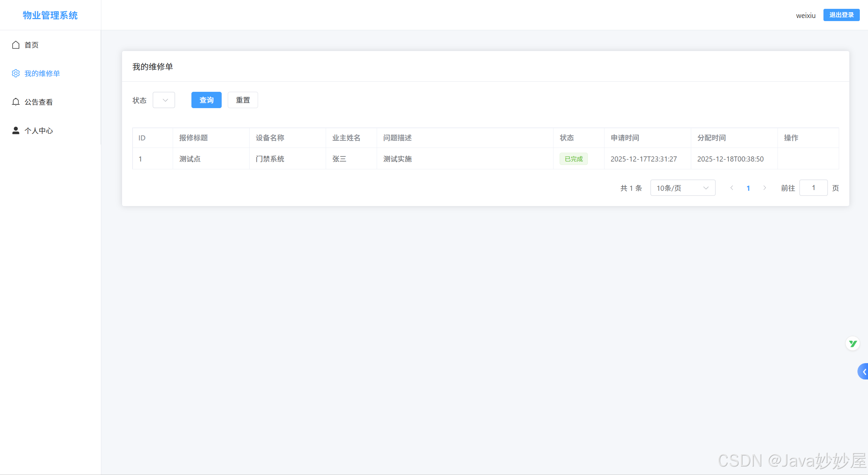Click the home icon in sidebar
Viewport: 868px width, 475px height.
tap(16, 45)
